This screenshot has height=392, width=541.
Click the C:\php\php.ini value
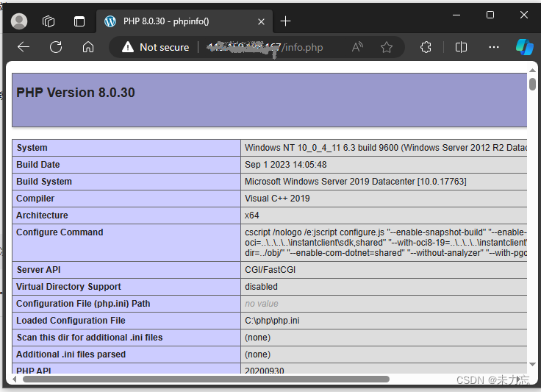272,321
